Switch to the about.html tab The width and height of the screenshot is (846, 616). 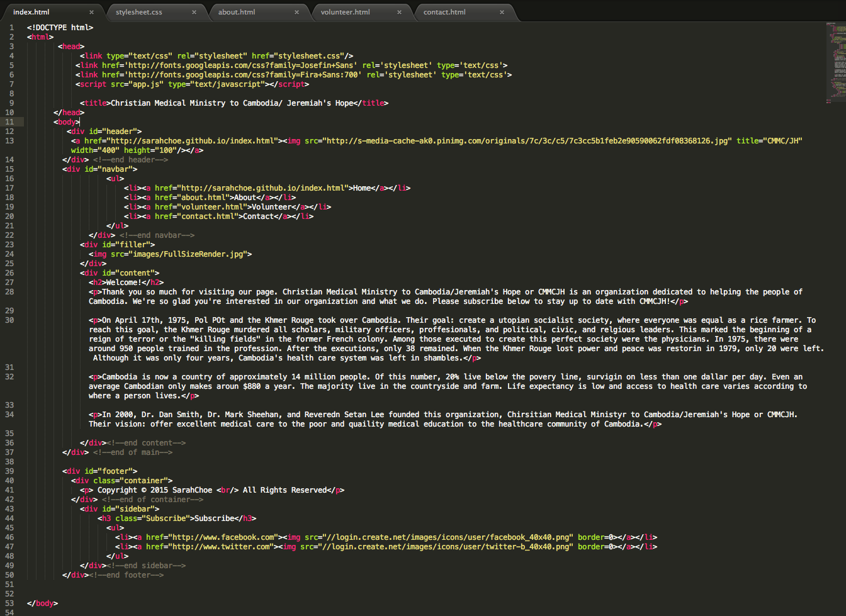tap(237, 12)
